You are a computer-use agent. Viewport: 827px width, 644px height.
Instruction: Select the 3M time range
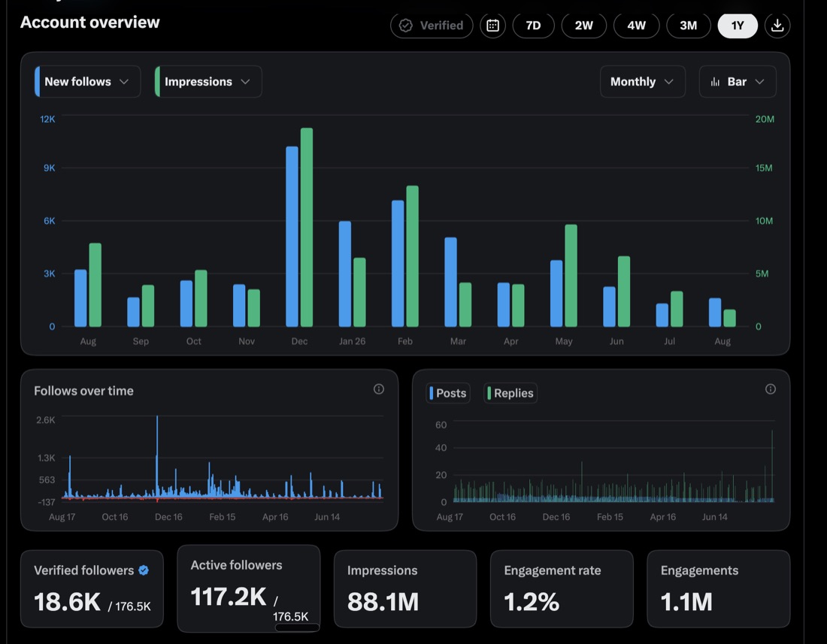[x=688, y=26]
